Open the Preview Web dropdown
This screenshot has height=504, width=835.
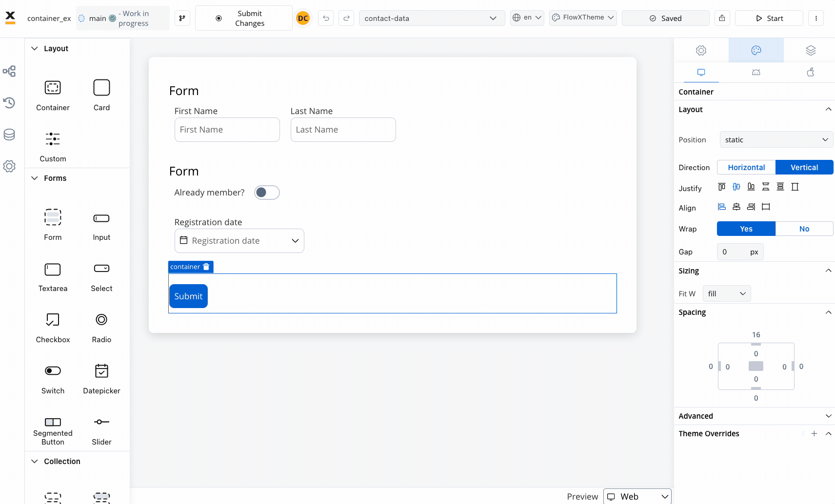coord(637,496)
